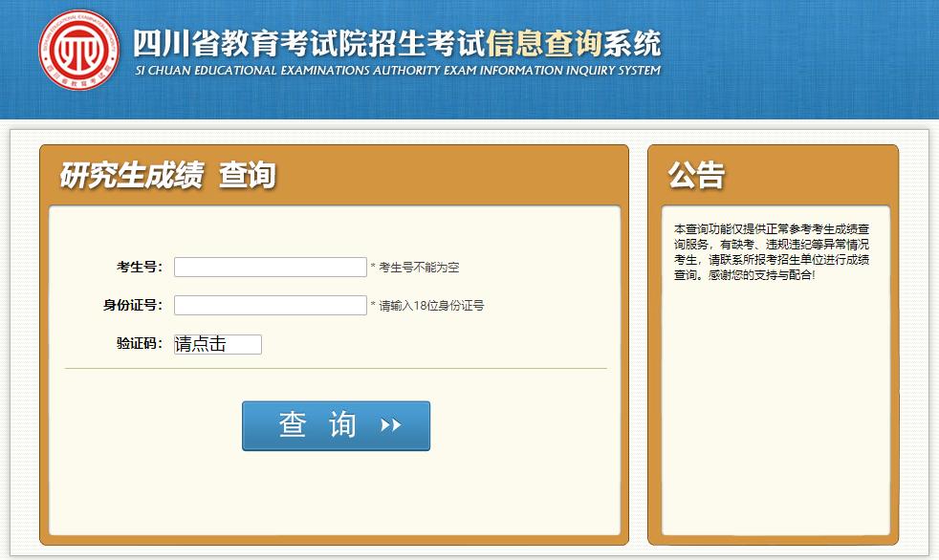Click the 考生号不能为空 hint text
Screen dimensions: 939x560
415,268
